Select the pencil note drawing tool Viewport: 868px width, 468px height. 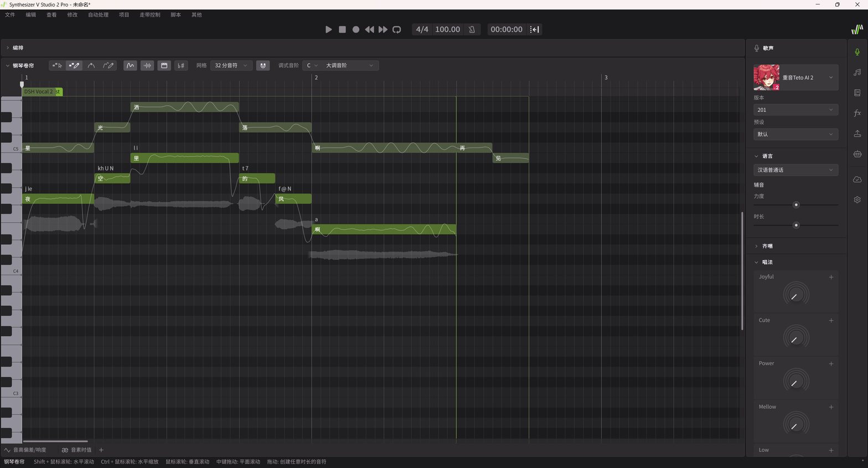pos(74,65)
